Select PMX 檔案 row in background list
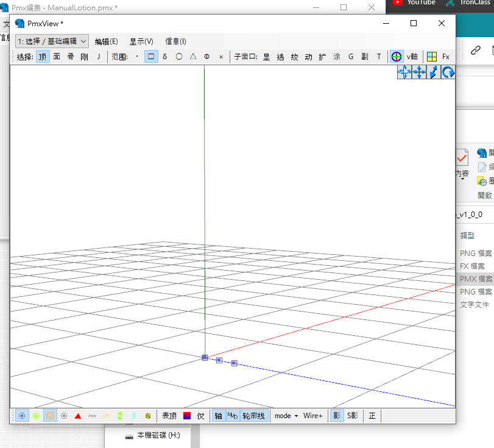This screenshot has height=448, width=494. (476, 279)
